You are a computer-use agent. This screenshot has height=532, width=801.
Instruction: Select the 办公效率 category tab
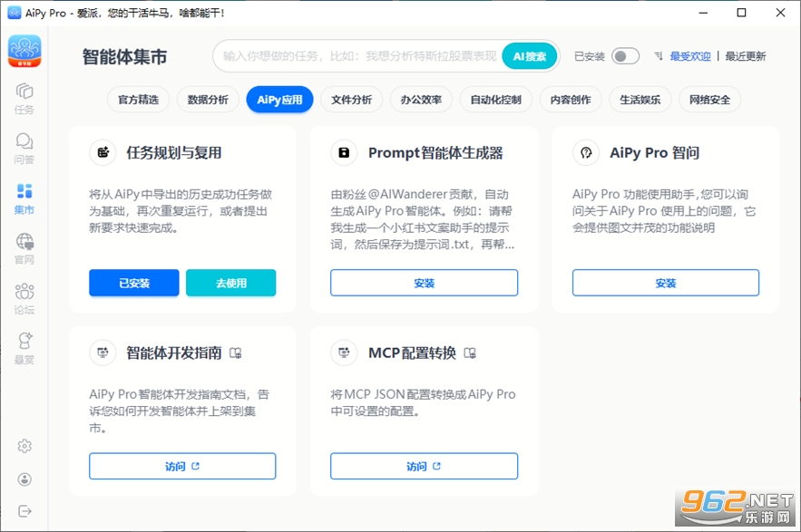pos(421,100)
